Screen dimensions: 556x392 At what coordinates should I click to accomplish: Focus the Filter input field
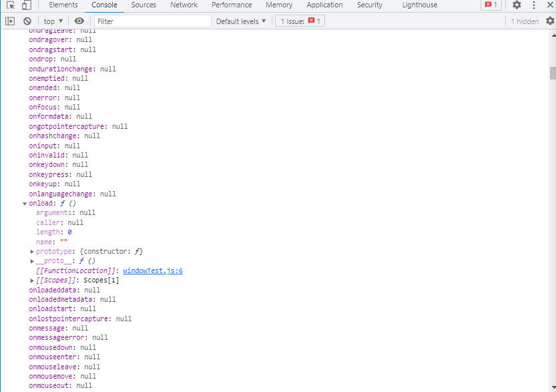[x=153, y=21]
